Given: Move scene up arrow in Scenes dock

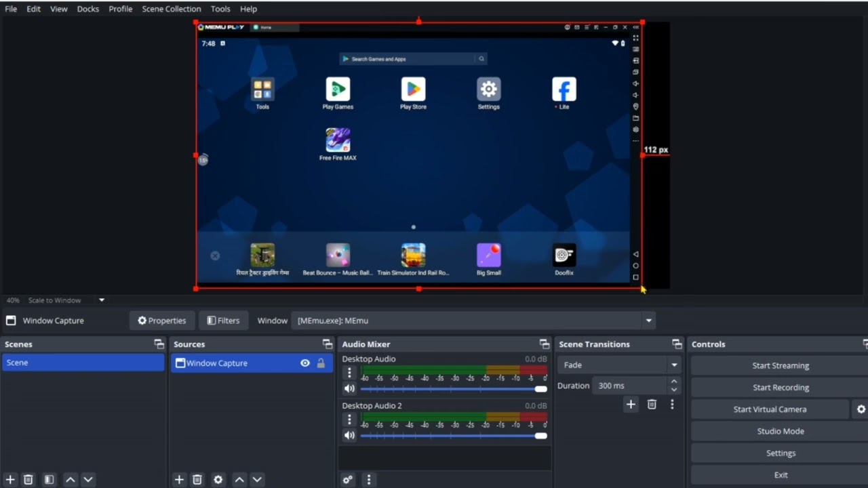Looking at the screenshot, I should [x=70, y=479].
